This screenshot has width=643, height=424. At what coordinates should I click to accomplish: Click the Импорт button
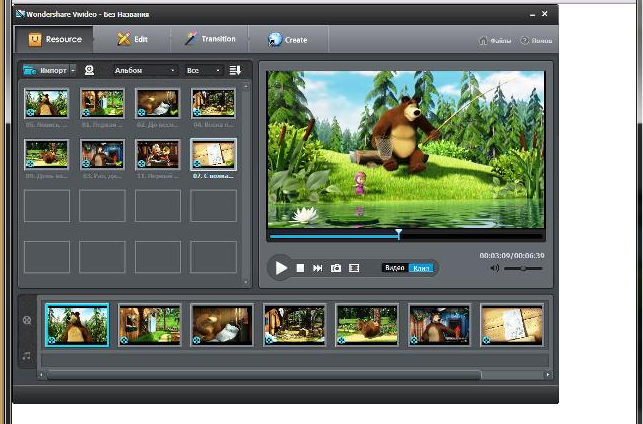point(45,71)
